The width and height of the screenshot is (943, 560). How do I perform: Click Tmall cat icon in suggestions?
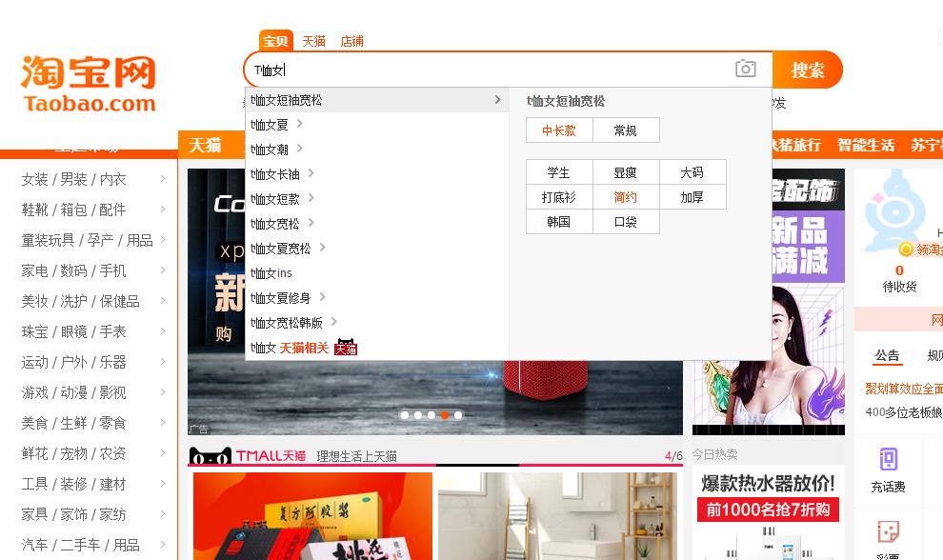coord(346,347)
